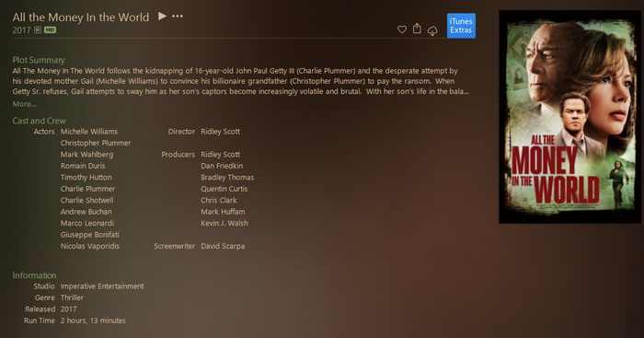
Task: Select actor Charlie Shotwell
Action: (x=87, y=200)
